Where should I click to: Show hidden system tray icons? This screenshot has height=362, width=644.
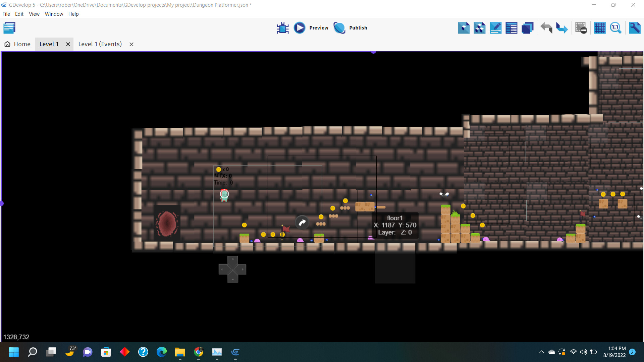coord(542,352)
